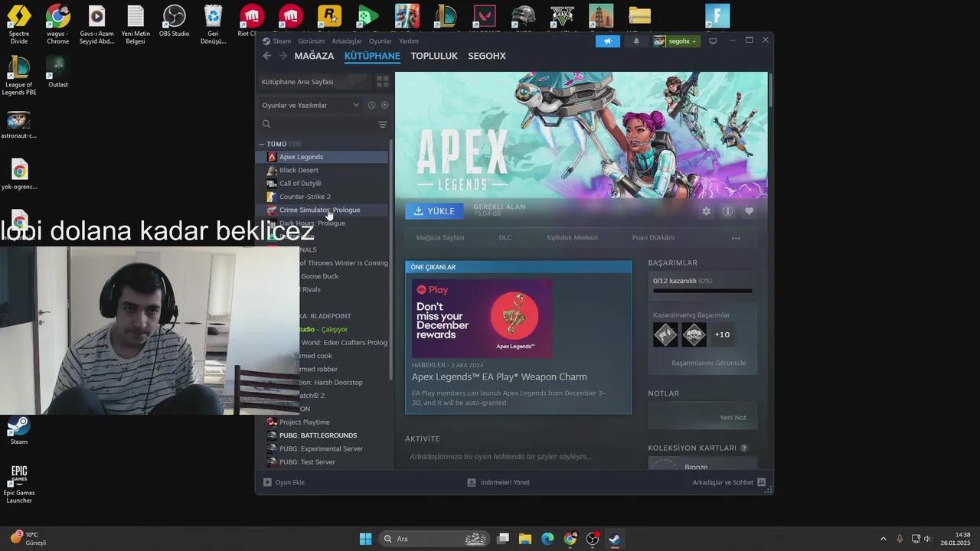Open the Arkadaşlar menu
980x551 pixels.
click(x=347, y=41)
